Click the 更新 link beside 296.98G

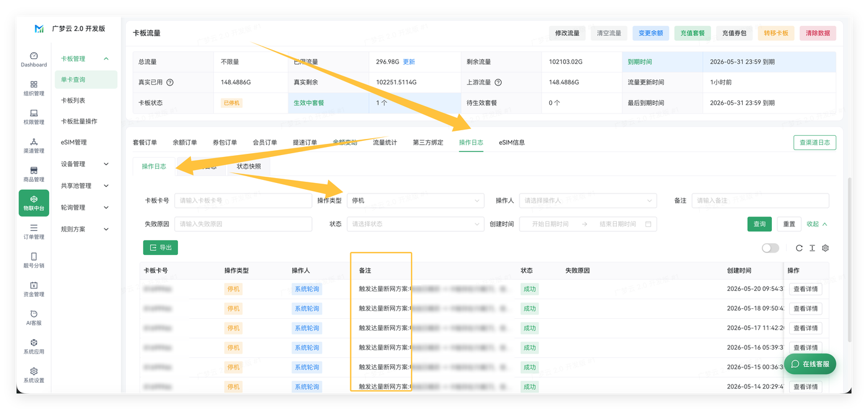point(409,62)
